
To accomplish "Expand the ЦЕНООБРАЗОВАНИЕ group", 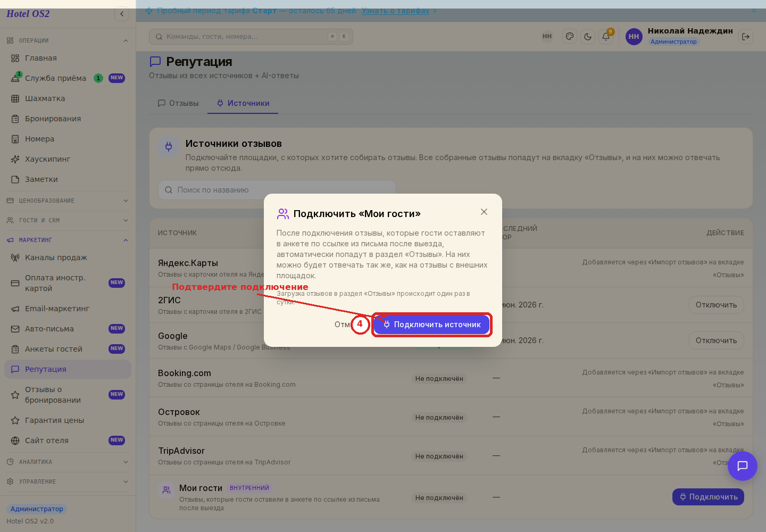I will [68, 201].
